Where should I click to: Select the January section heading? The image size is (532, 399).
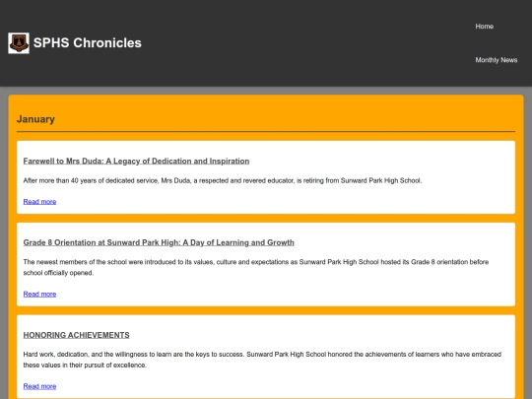click(x=35, y=119)
